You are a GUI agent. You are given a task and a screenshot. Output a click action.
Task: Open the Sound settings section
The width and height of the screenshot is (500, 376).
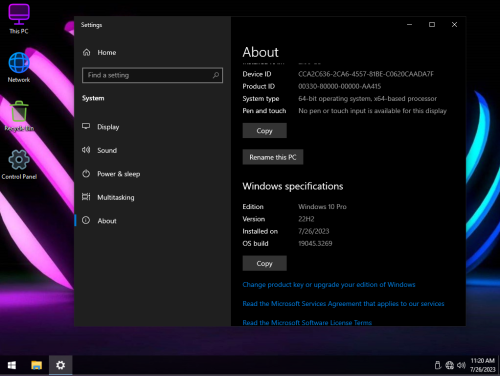click(99, 150)
